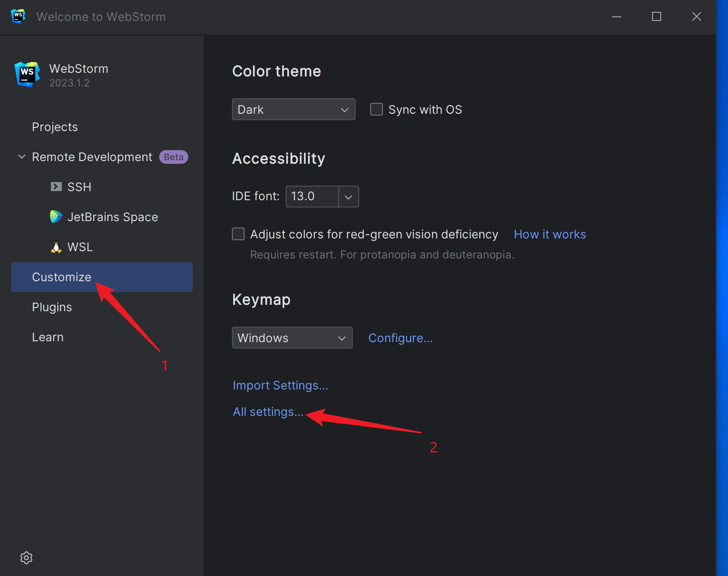Image resolution: width=728 pixels, height=576 pixels.
Task: Collapse the Remote Development section chevron
Action: 22,157
